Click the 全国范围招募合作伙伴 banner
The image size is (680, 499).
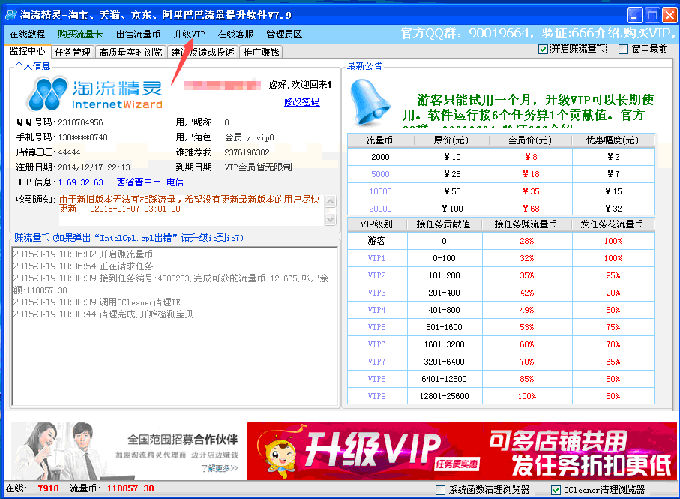coord(129,451)
